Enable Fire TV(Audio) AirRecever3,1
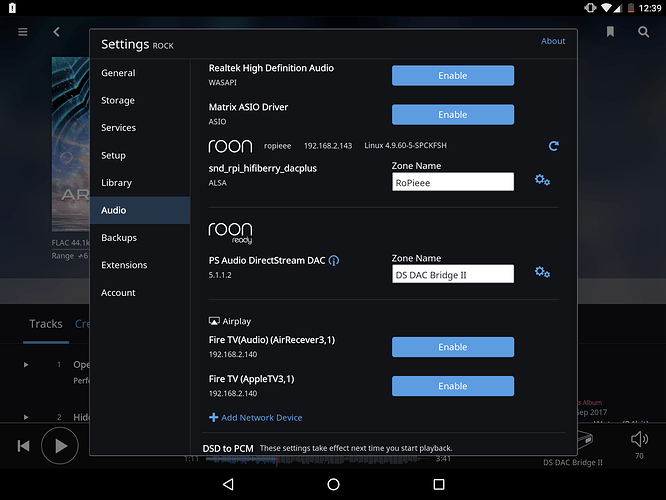This screenshot has height=500, width=666. (x=453, y=347)
